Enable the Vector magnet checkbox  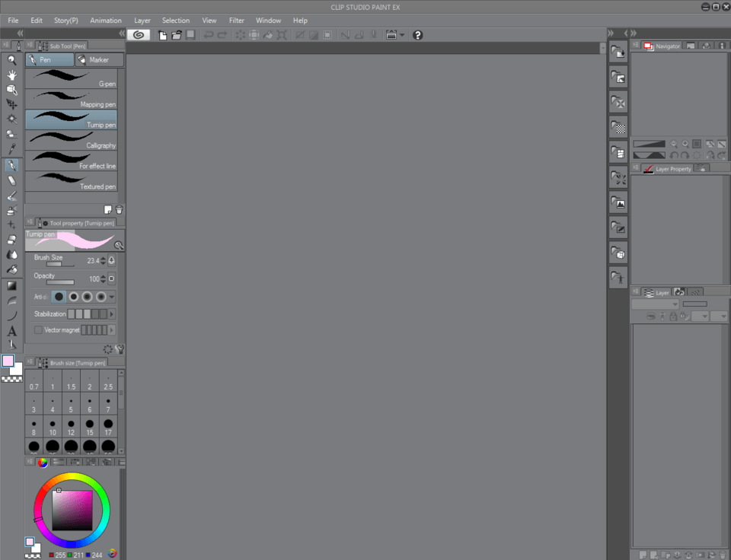(x=38, y=330)
